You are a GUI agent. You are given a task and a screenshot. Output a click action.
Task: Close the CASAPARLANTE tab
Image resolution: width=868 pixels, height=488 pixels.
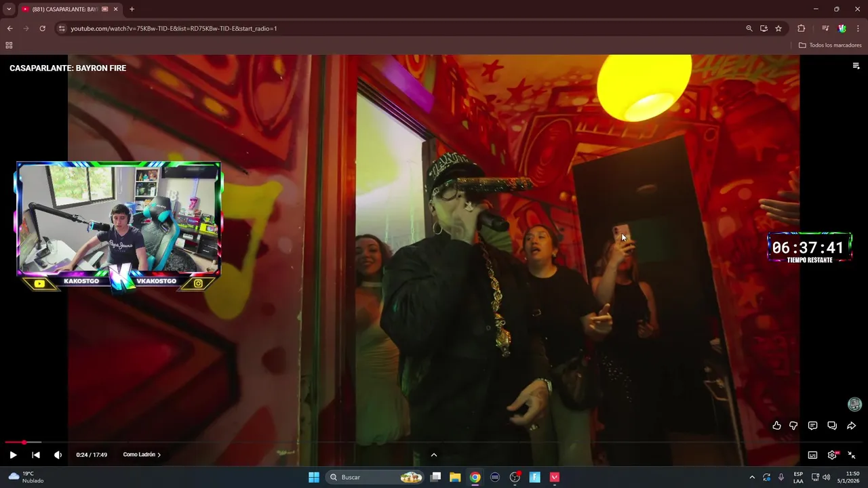click(x=115, y=9)
